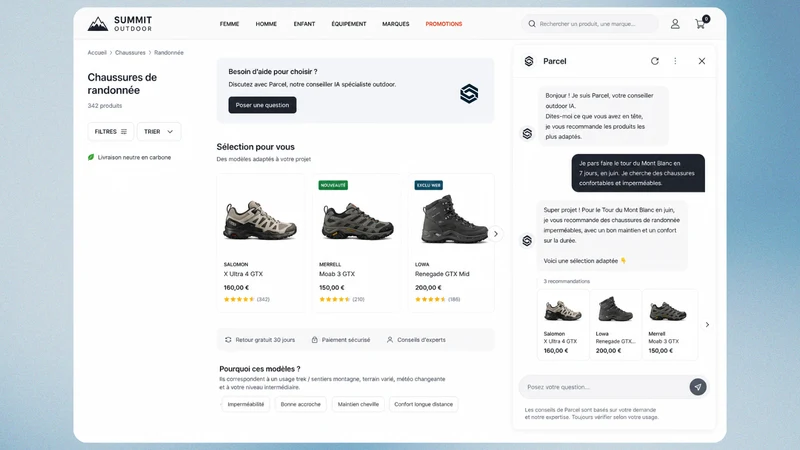
Task: Click the Randonnée breadcrumb
Action: tap(169, 53)
